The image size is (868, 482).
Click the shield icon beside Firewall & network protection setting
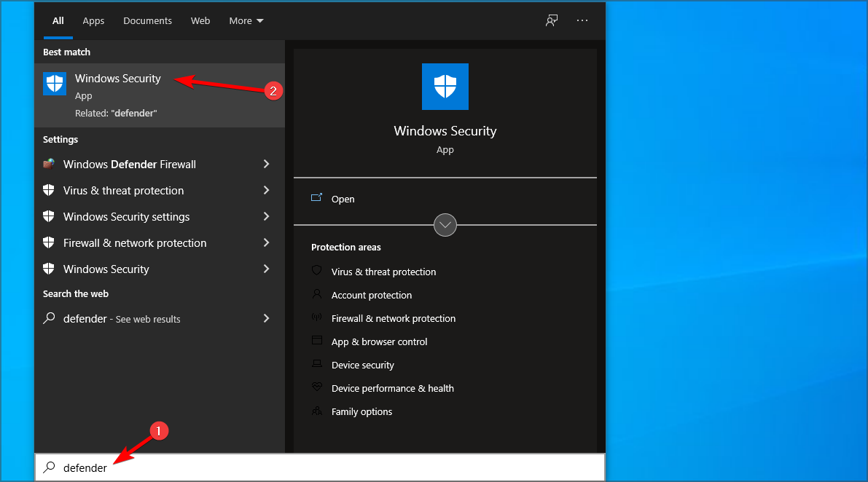49,242
